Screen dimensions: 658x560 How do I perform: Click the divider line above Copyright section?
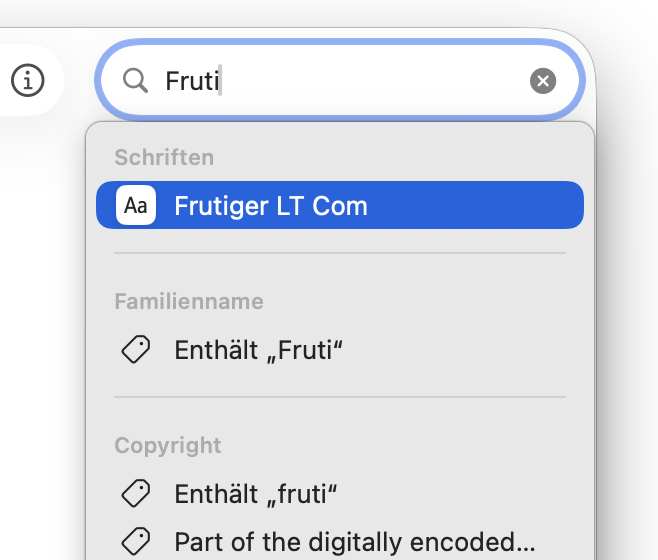340,397
